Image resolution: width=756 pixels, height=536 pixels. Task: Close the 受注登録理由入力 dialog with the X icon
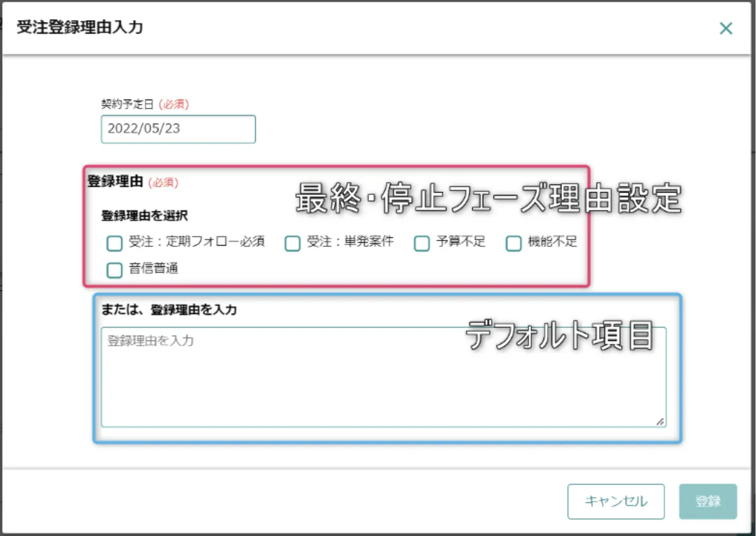[726, 28]
